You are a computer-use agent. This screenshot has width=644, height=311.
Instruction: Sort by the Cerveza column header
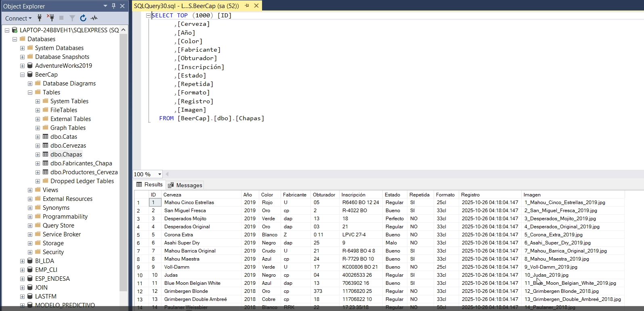[x=201, y=194]
